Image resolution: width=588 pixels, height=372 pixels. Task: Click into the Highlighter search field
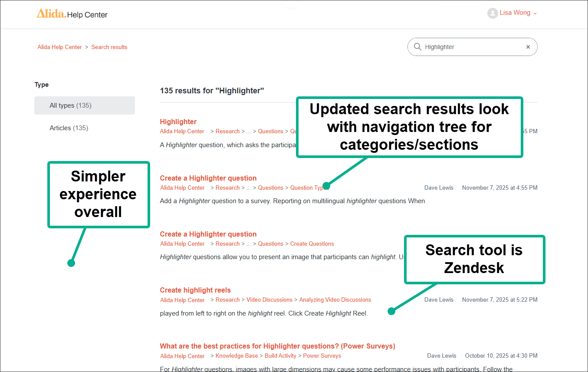tap(473, 47)
